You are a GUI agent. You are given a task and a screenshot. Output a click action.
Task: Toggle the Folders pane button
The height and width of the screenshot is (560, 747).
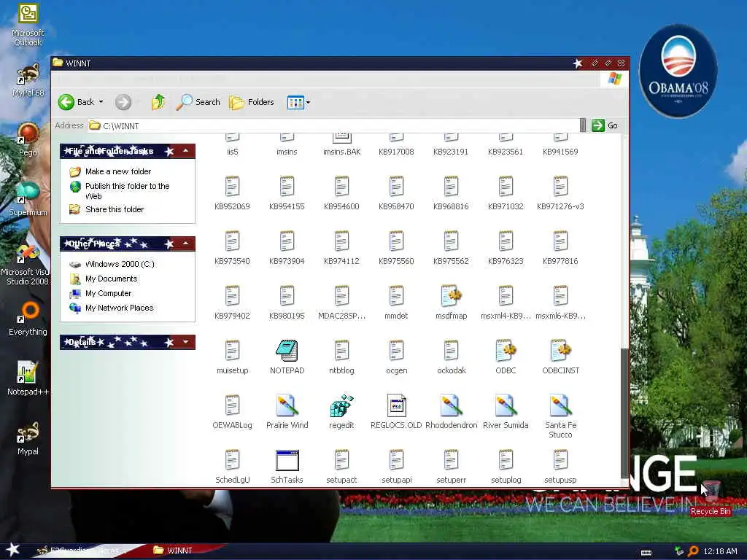pos(252,102)
